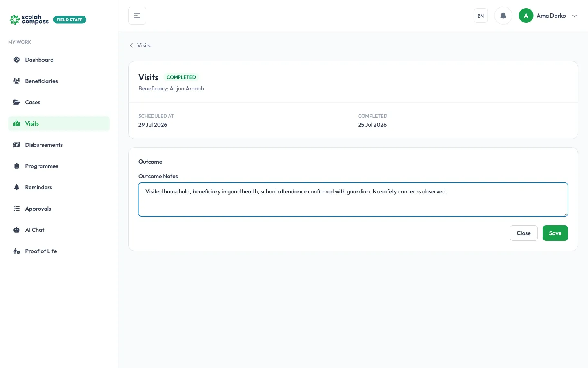Click the green user avatar A
Image resolution: width=588 pixels, height=368 pixels.
click(x=526, y=16)
